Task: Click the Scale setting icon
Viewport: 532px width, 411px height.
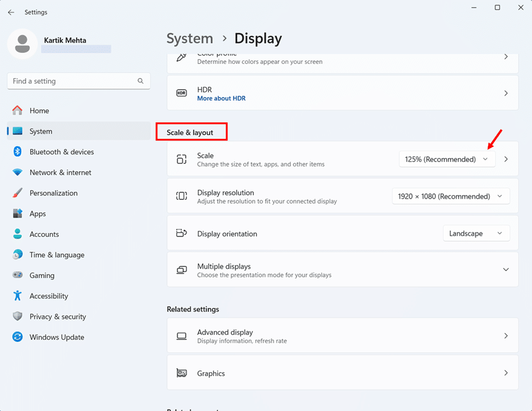Action: 182,159
